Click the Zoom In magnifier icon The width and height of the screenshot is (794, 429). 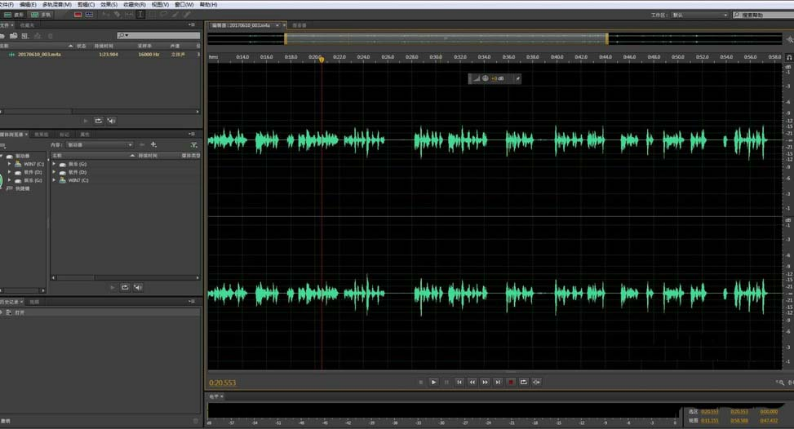click(x=781, y=382)
